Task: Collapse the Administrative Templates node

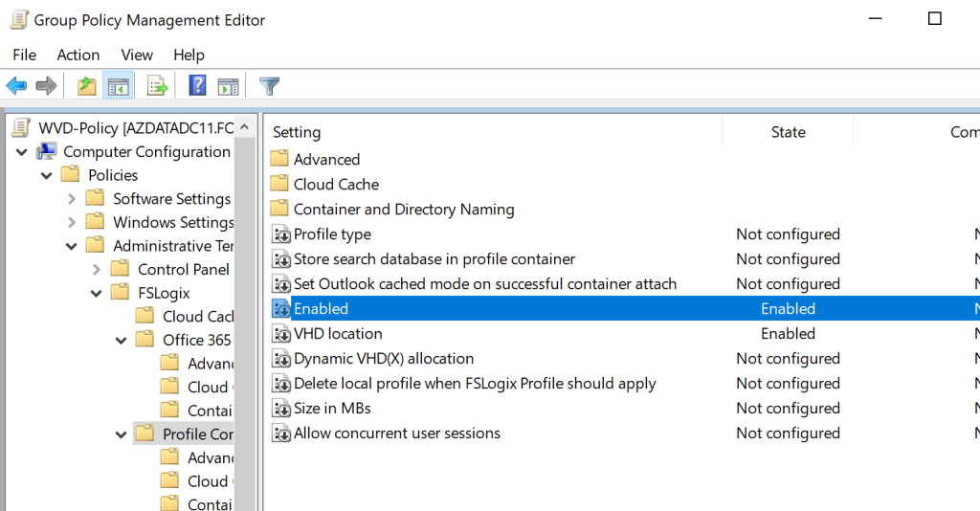Action: [72, 246]
